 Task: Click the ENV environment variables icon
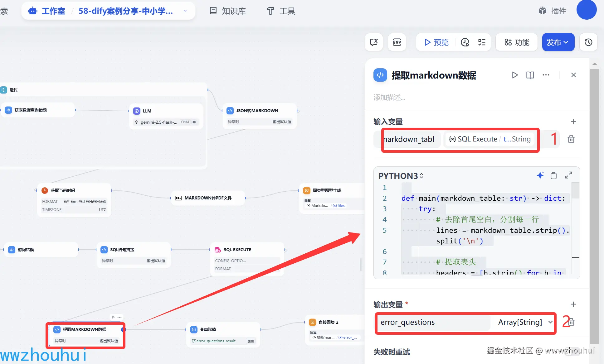(397, 42)
